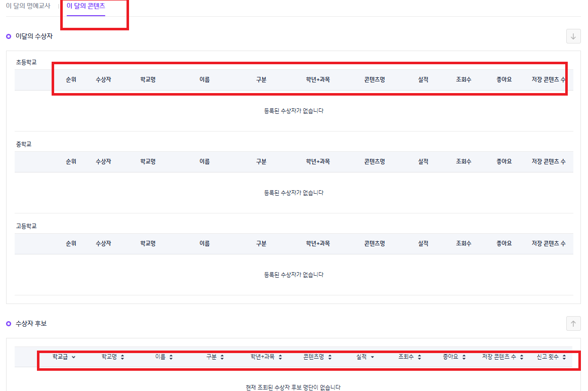Sort candidates by 학교명 using sort icon
Screen dimensions: 588x391
tap(122, 357)
